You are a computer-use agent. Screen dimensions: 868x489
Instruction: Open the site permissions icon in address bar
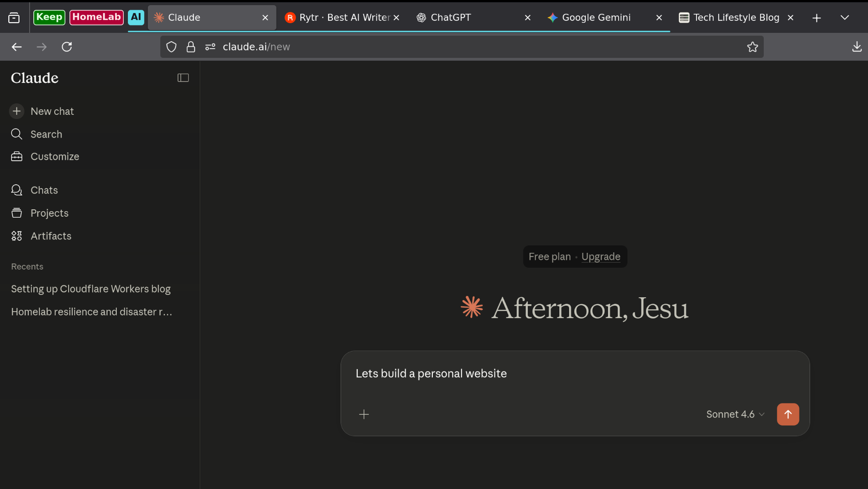pyautogui.click(x=210, y=47)
